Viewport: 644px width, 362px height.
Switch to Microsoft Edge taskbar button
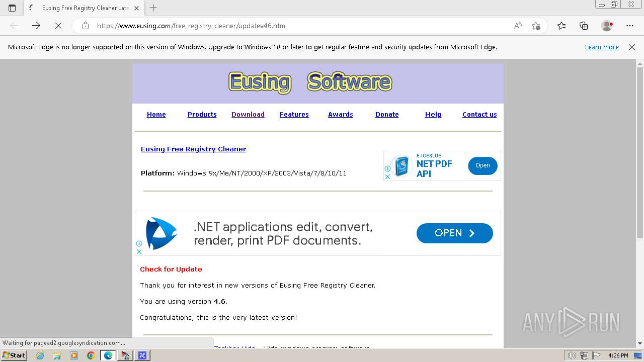[x=108, y=355]
